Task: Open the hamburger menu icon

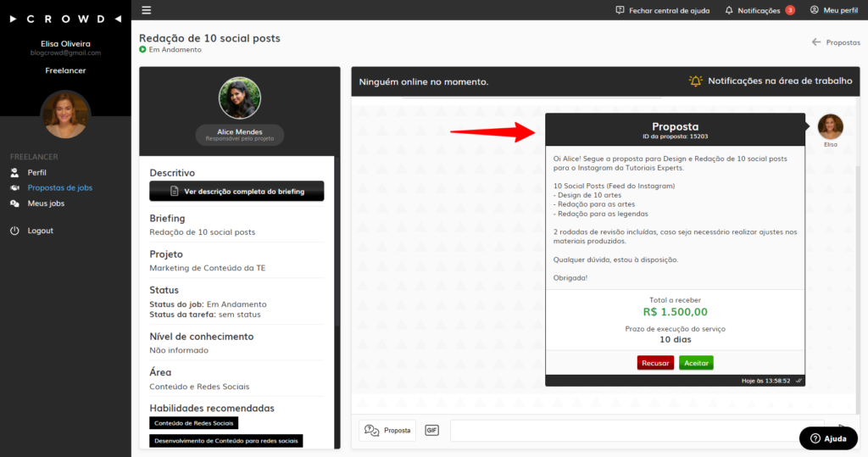Action: [x=146, y=10]
